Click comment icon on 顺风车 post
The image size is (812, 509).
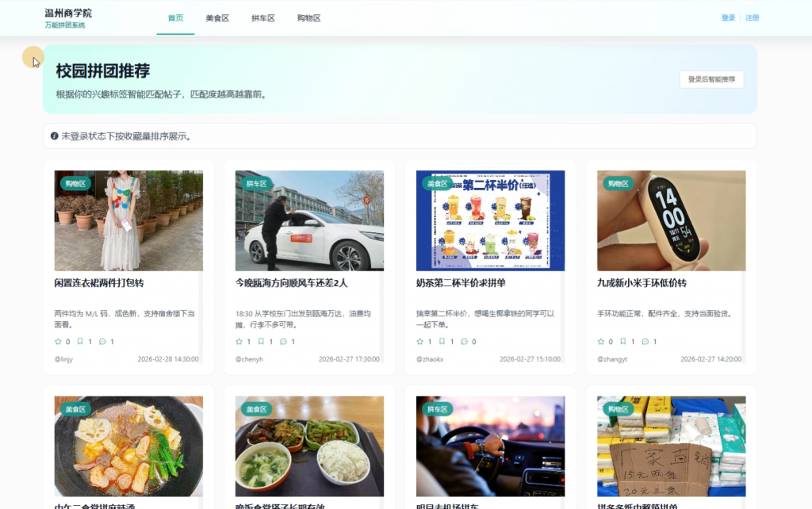tap(283, 342)
